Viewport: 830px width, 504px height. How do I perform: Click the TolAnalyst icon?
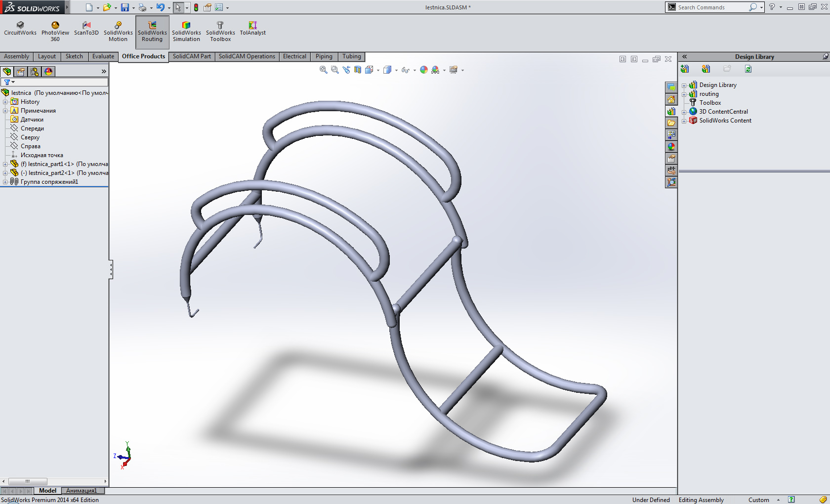(x=252, y=29)
